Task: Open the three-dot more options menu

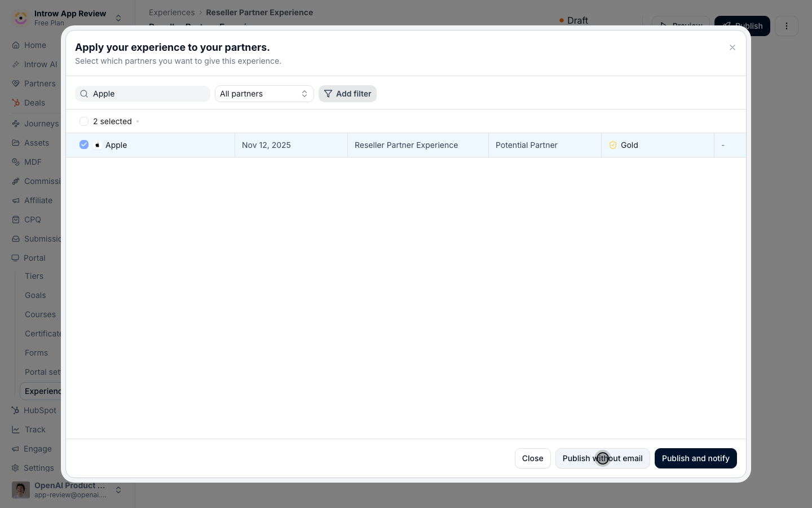Action: 787,26
